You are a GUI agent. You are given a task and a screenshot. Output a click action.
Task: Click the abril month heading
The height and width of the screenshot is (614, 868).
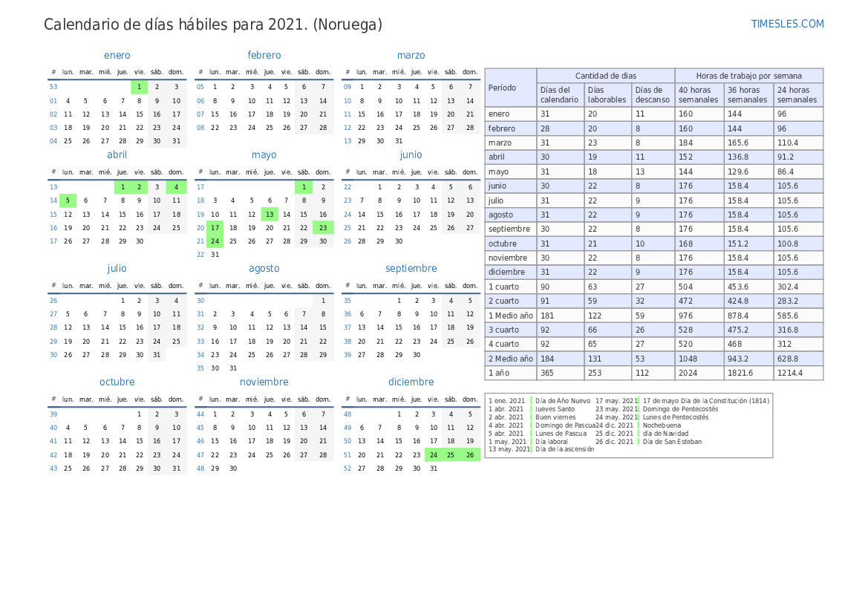point(117,155)
